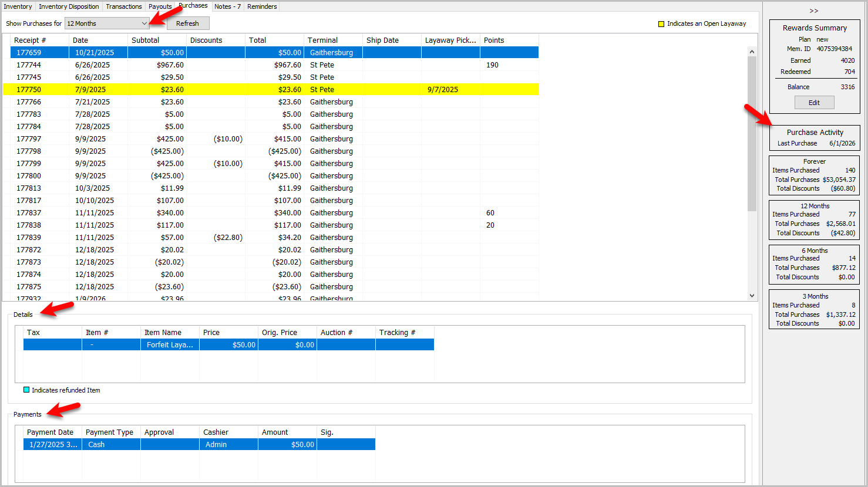Select receipt 177839 row
This screenshot has height=487, width=868.
point(274,237)
